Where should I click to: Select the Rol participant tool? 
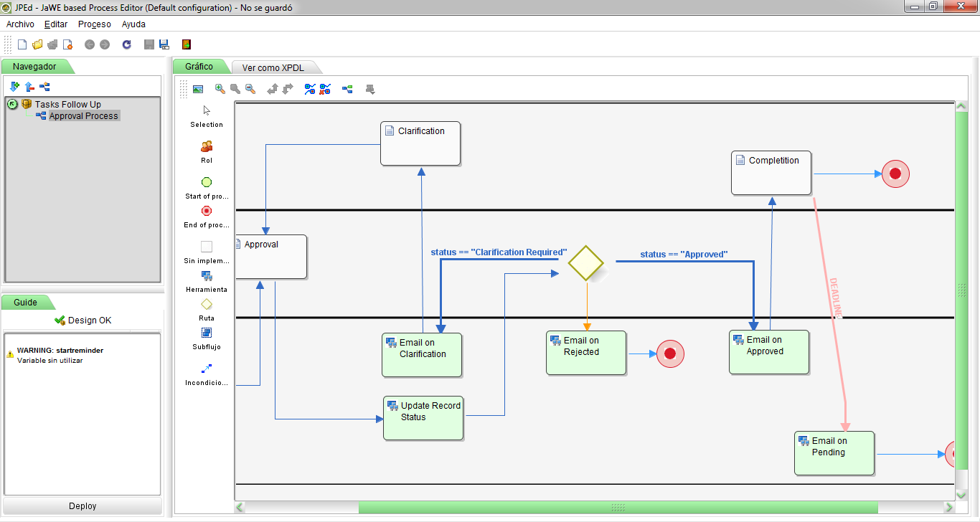coord(207,146)
